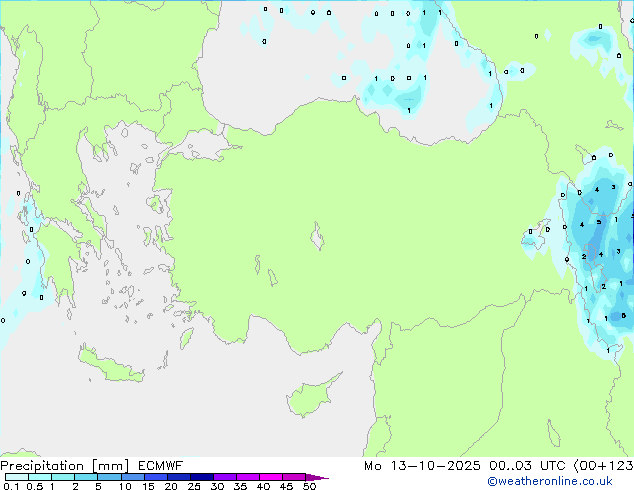The height and width of the screenshot is (490, 634).
Task: Click the 15–20 mm legend color swatch
Action: tap(156, 477)
